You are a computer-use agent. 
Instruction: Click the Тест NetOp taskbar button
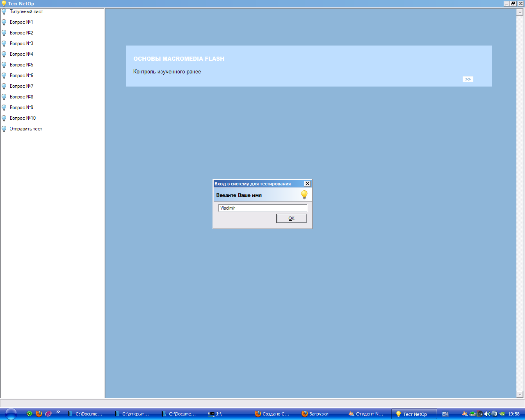click(x=414, y=414)
